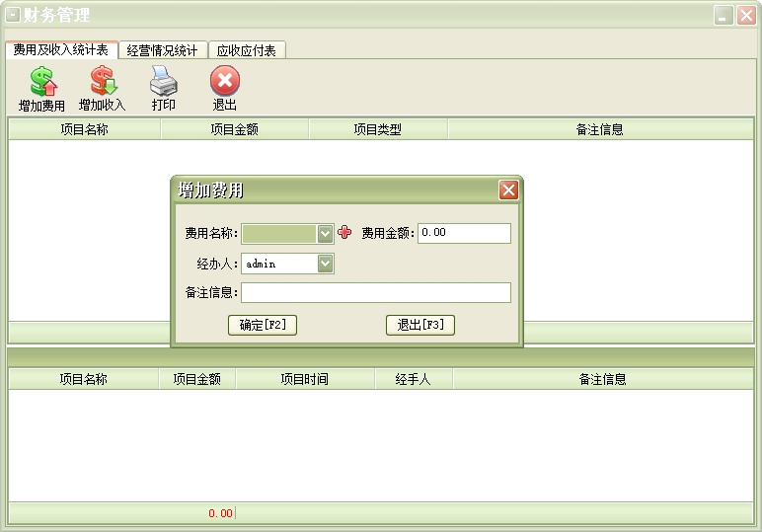
Task: Click the 增加费用 add expense icon
Action: [41, 81]
